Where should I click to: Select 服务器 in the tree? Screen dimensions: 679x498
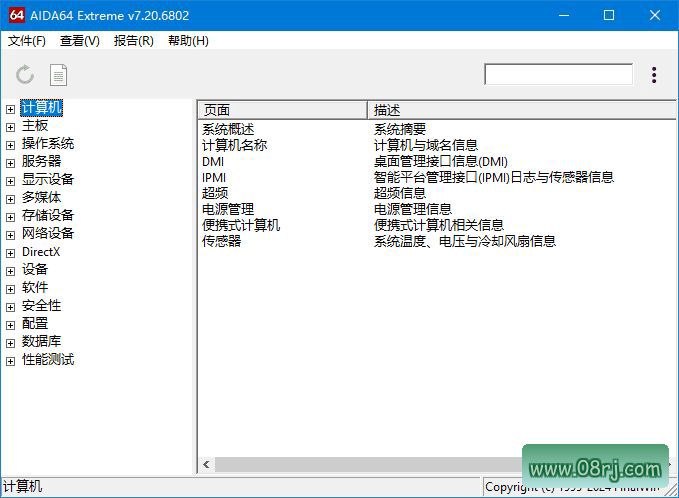click(x=42, y=162)
